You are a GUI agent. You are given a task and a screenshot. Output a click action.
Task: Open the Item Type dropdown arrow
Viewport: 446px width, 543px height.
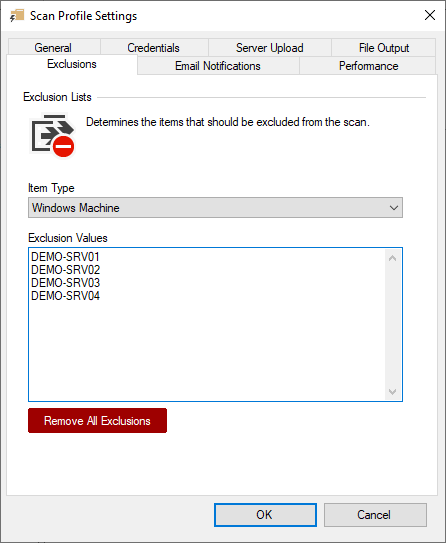[393, 208]
